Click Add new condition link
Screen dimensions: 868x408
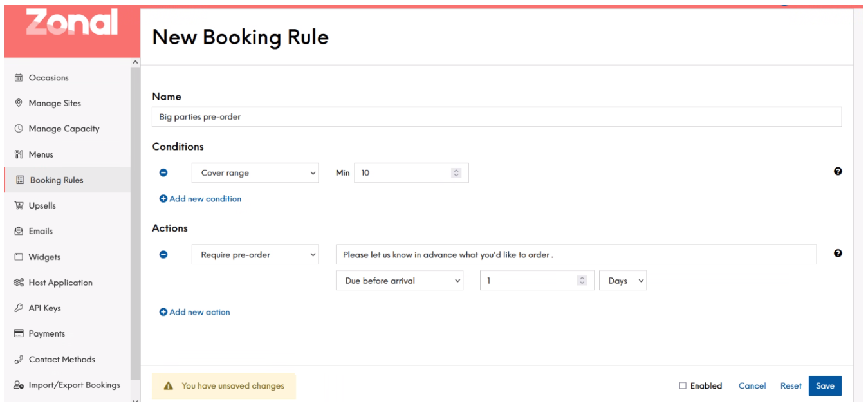(200, 199)
